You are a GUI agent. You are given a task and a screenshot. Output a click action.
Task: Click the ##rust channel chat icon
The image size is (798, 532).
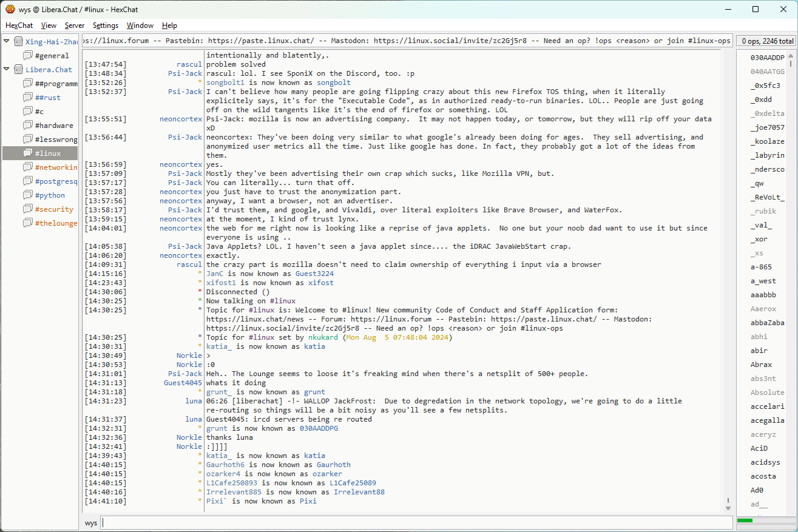click(x=28, y=98)
